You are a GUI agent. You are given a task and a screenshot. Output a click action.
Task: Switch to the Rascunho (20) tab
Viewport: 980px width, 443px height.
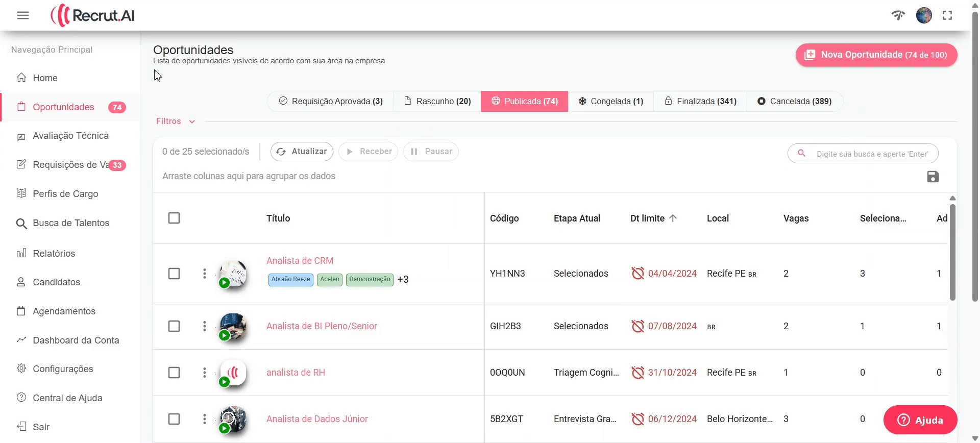(437, 101)
